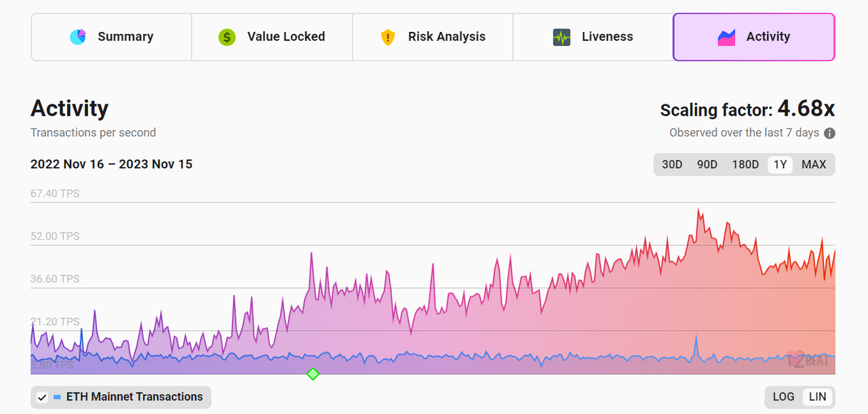Choose the 90D time range

click(x=707, y=165)
